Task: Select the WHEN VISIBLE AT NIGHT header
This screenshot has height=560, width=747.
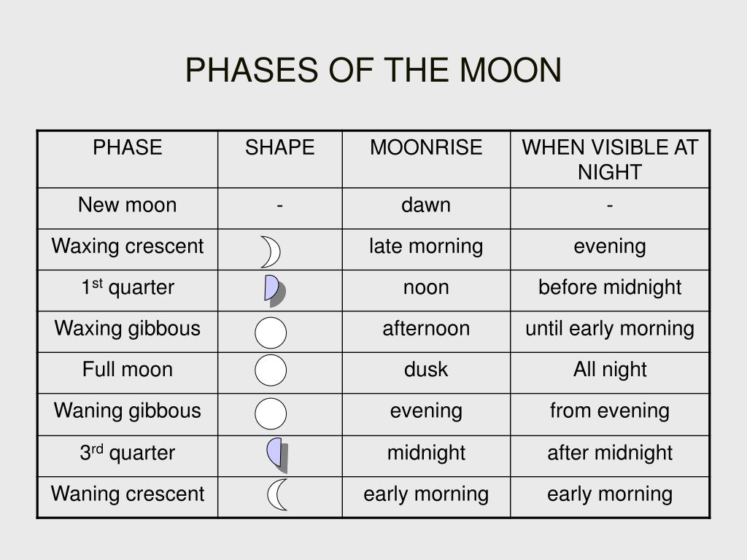Action: point(610,160)
